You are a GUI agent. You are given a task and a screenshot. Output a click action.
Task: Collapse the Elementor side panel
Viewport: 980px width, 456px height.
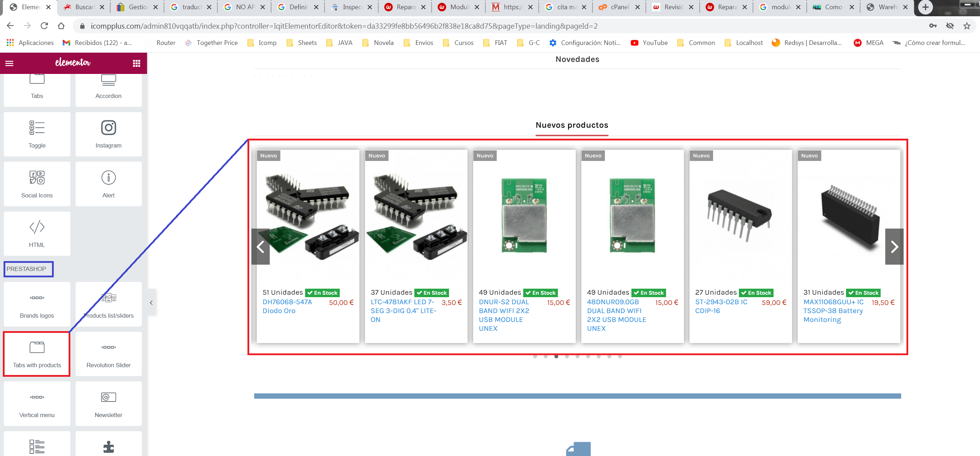coord(151,302)
